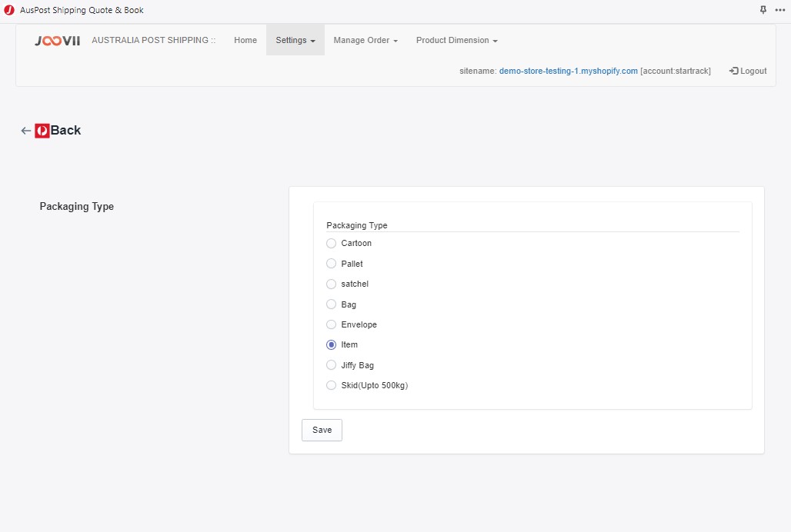Choose Skid(Upto 500kg) packaging
This screenshot has height=532, width=791.
(331, 384)
